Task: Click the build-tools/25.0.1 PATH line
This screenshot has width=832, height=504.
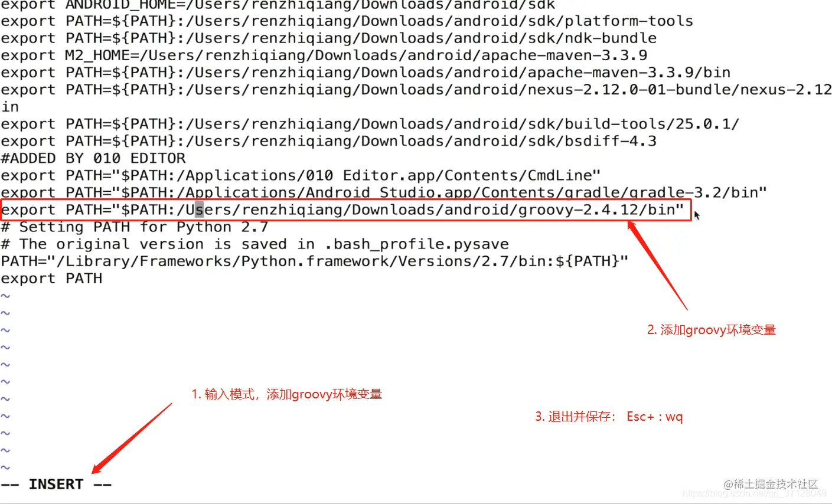Action: tap(370, 124)
